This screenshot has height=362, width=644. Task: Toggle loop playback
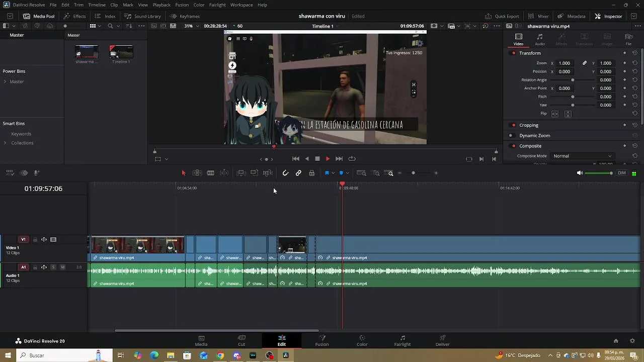pos(352,159)
